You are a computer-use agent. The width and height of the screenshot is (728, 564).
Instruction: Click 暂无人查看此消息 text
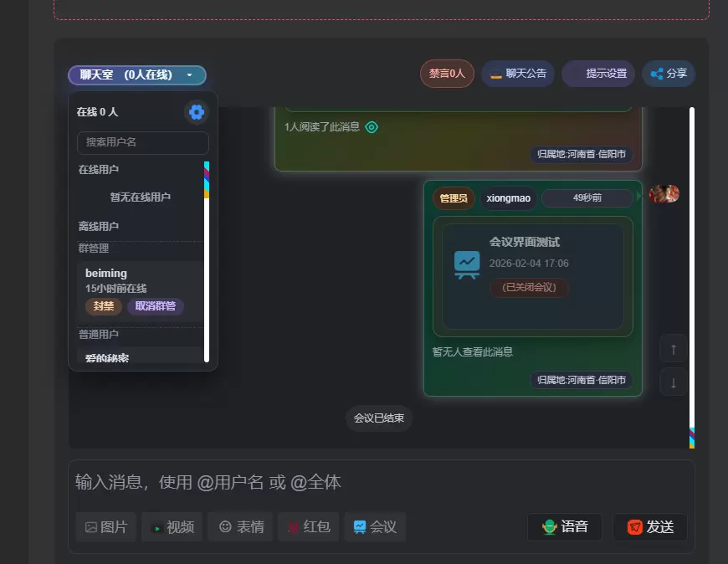(x=472, y=351)
